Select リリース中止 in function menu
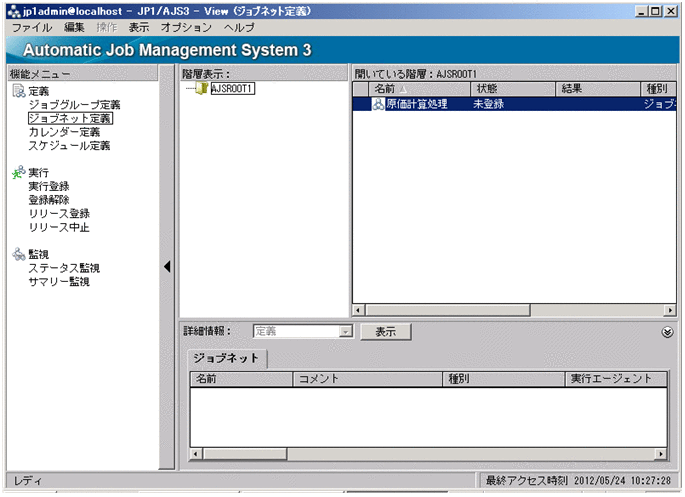This screenshot has width=685, height=497. click(59, 227)
